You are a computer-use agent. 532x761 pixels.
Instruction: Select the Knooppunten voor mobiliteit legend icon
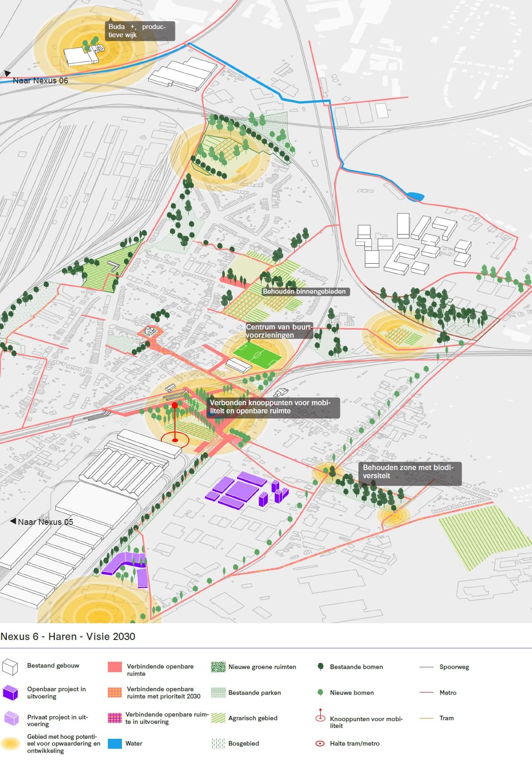tap(320, 715)
